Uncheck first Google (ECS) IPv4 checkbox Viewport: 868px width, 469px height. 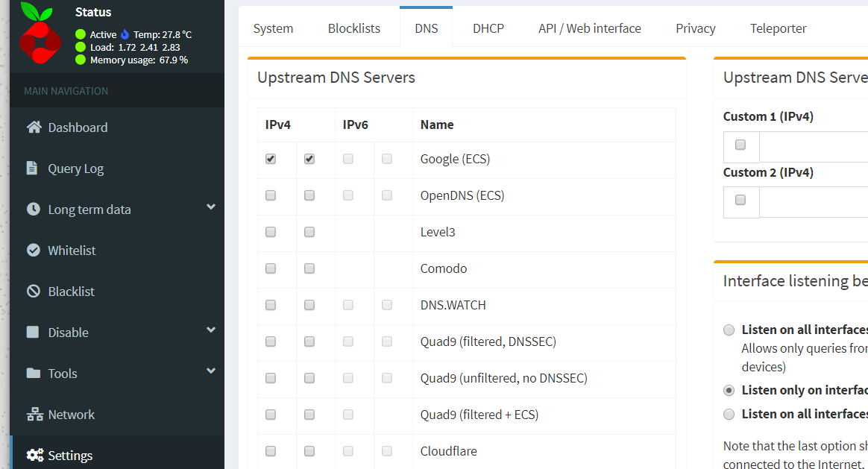[x=271, y=159]
